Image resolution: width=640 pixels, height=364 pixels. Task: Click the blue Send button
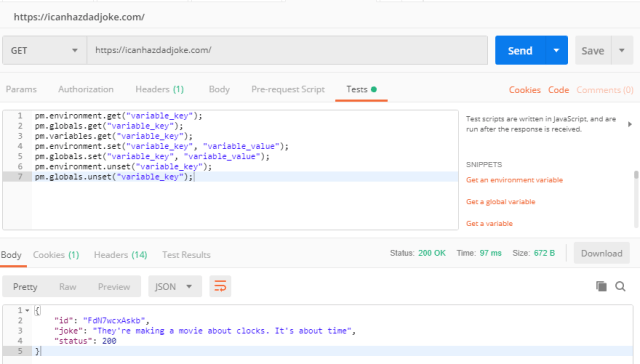[x=520, y=50]
